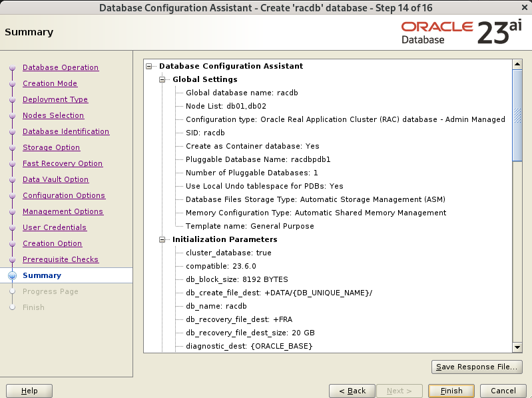Select db_create_file_dest +DATA row
Image resolution: width=532 pixels, height=398 pixels.
point(279,293)
